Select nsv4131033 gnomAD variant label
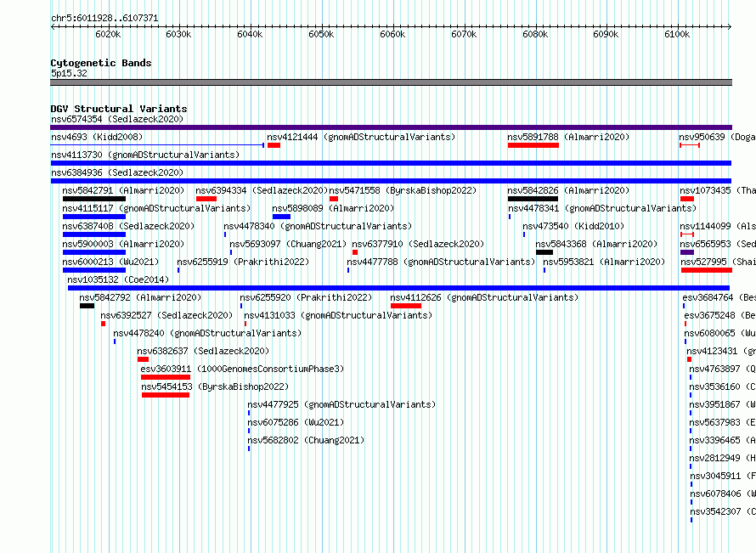Screen dimensions: 756x553 pyautogui.click(x=338, y=315)
